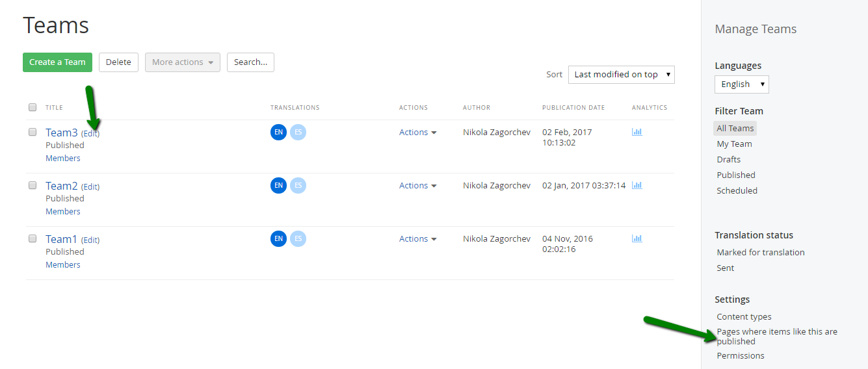This screenshot has width=868, height=369.
Task: Click the (Edit) link beside Team2
Action: (x=90, y=186)
